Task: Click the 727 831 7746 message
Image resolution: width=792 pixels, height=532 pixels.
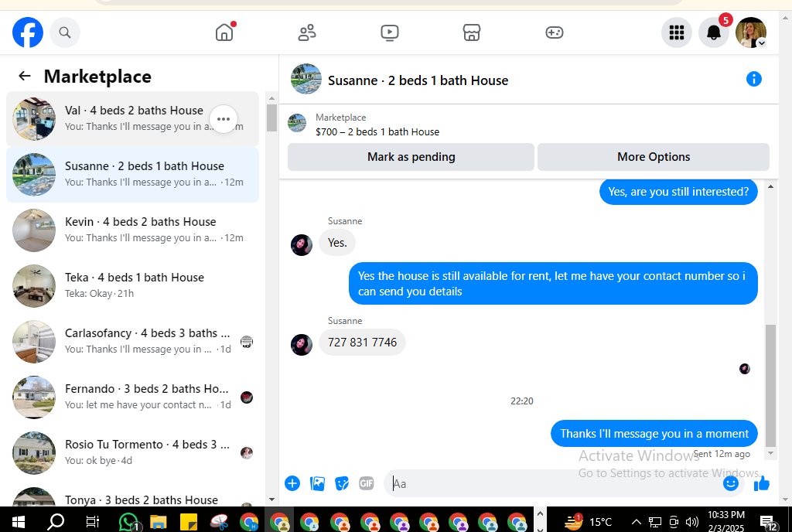Action: (x=362, y=343)
